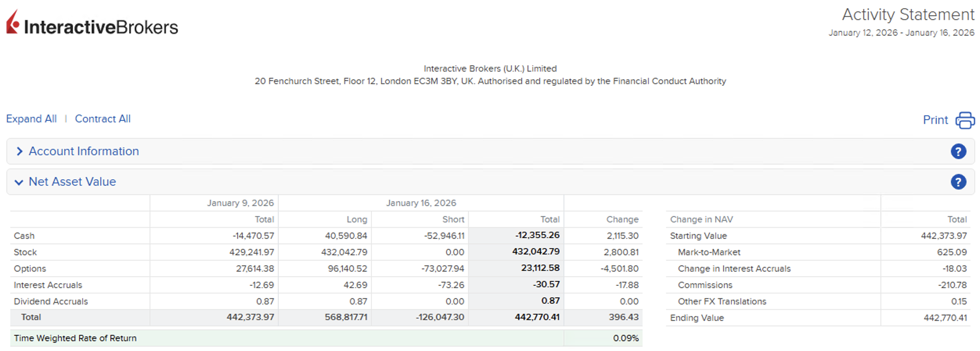The height and width of the screenshot is (351, 980).
Task: Select the Time Weighted Rate of Return row
Action: click(75, 338)
